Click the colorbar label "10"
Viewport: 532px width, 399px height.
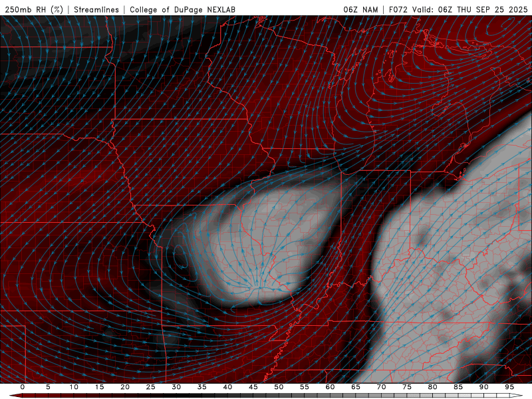(74, 387)
